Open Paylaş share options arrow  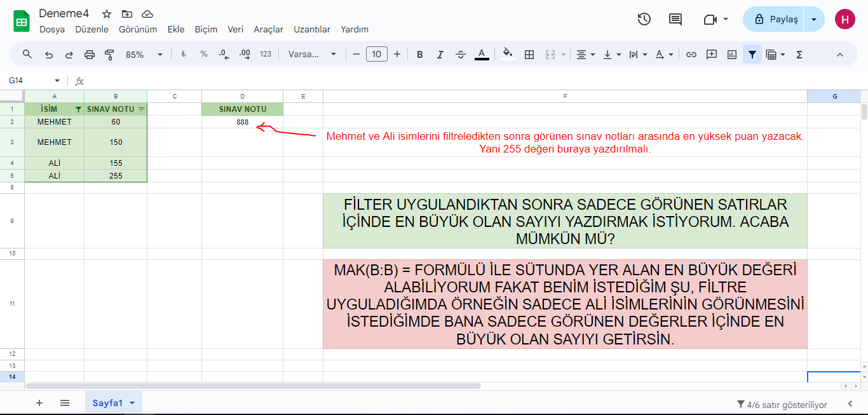coord(814,19)
